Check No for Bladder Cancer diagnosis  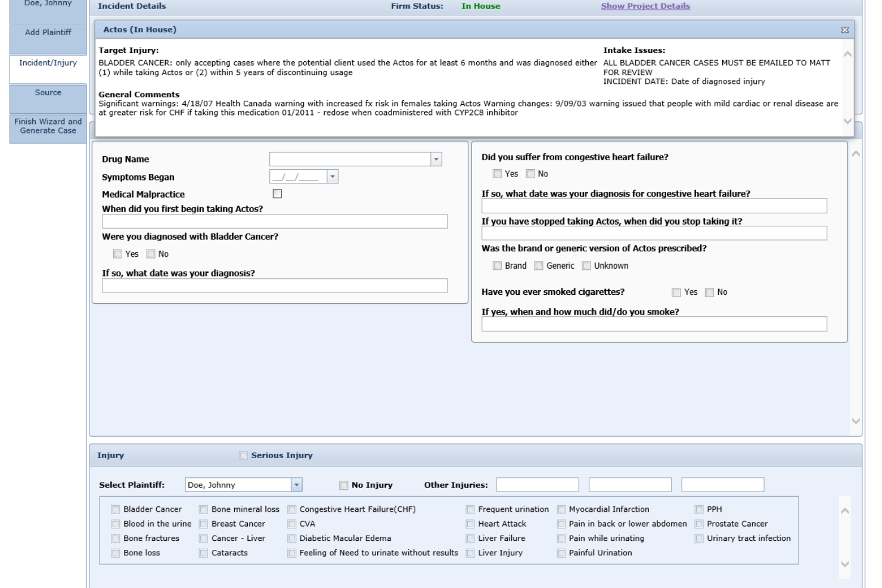point(151,254)
